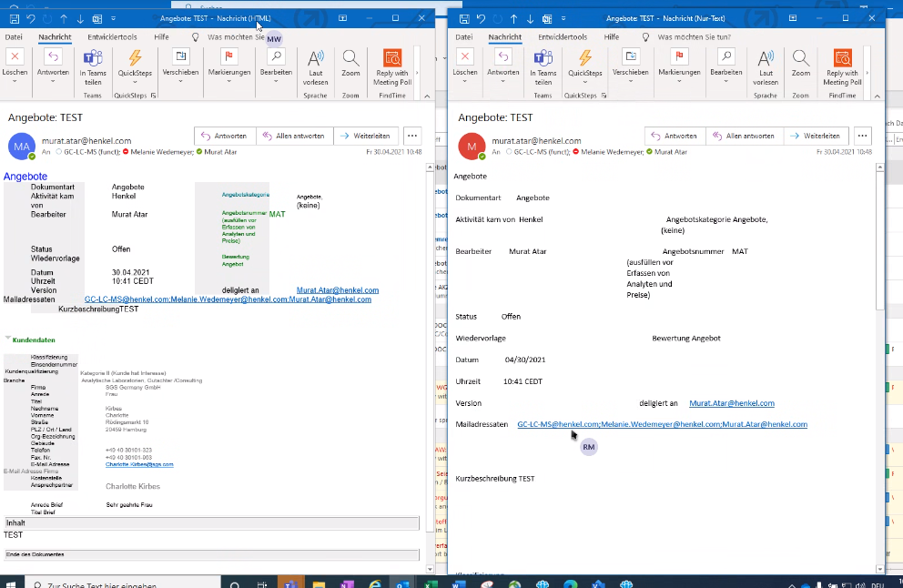Viewport: 903px width, 588px height.
Task: Select Entwicklertools tab in left HTML window
Action: click(112, 36)
